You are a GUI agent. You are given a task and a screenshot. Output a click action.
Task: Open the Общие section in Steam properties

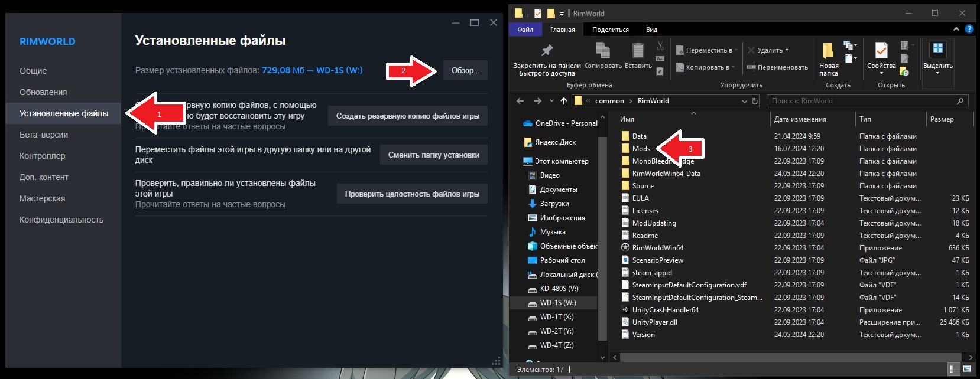click(63, 71)
